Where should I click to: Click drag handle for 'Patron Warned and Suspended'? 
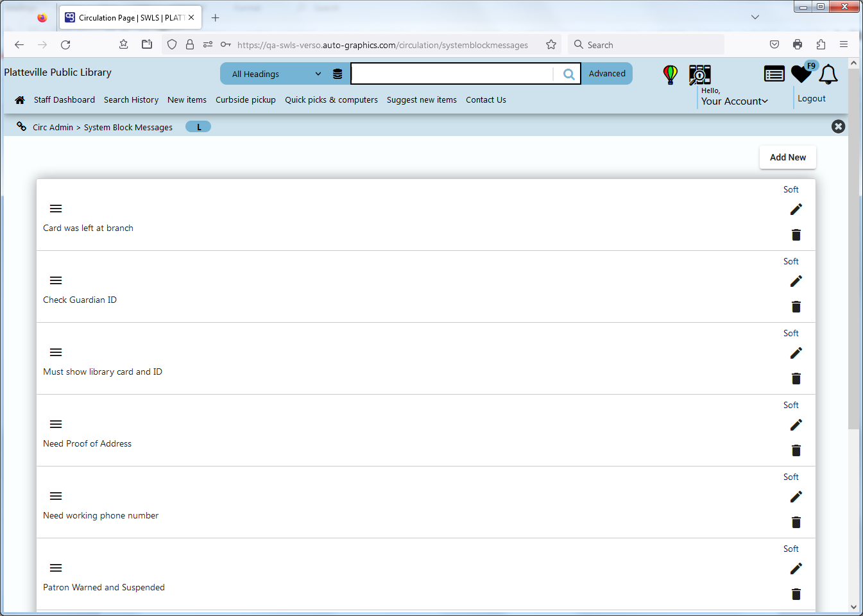tap(56, 568)
